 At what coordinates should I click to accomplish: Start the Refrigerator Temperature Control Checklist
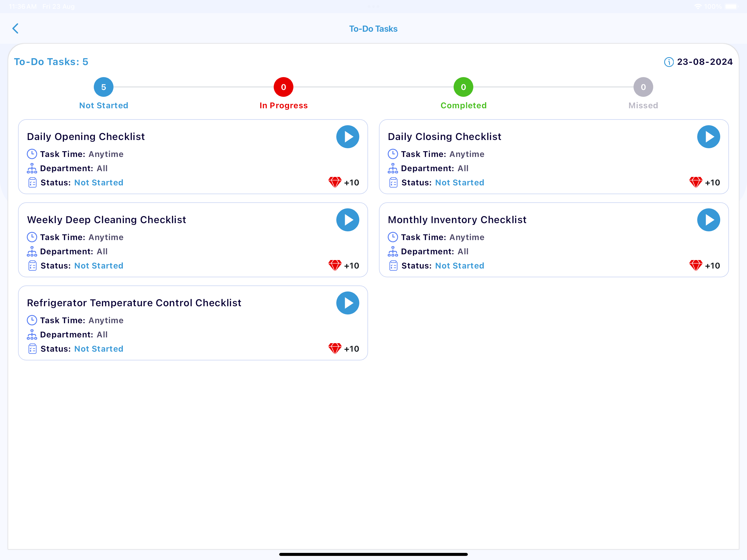click(x=348, y=303)
